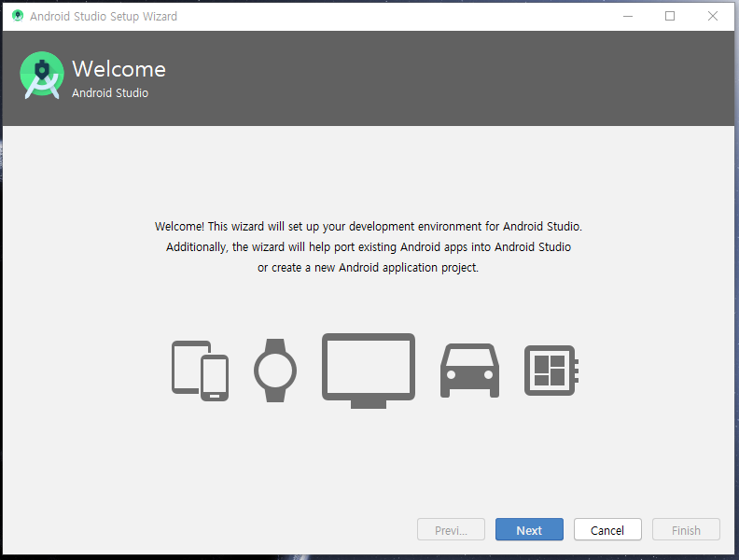Select the Wear watch icon
Screen dimensions: 739x560
point(275,370)
